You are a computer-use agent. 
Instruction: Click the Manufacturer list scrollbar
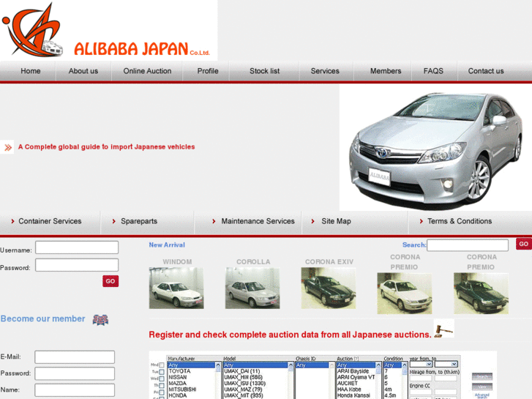click(218, 380)
